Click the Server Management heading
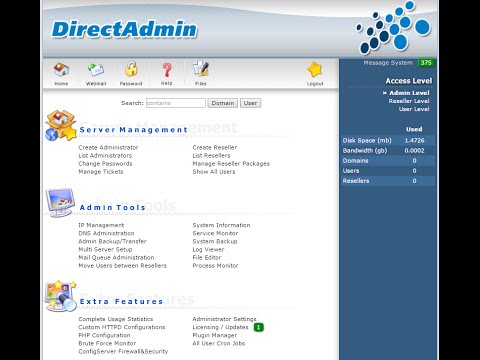The width and height of the screenshot is (480, 360). [133, 130]
